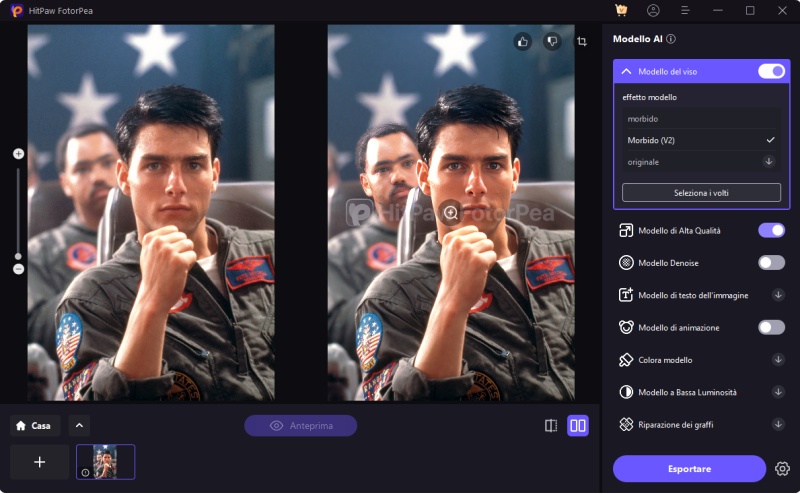Click the Modello di Alta Qualità icon
Screen dimensions: 800x494
pyautogui.click(x=626, y=231)
